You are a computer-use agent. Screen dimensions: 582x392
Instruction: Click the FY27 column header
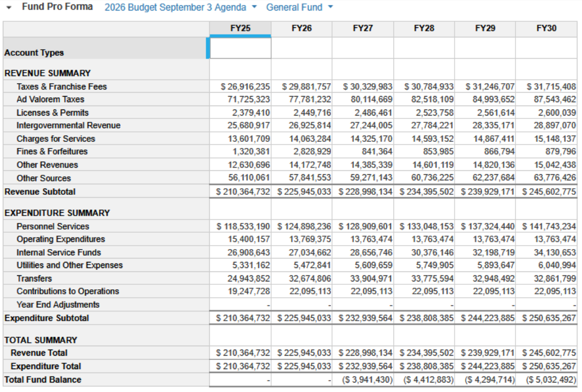pyautogui.click(x=363, y=28)
